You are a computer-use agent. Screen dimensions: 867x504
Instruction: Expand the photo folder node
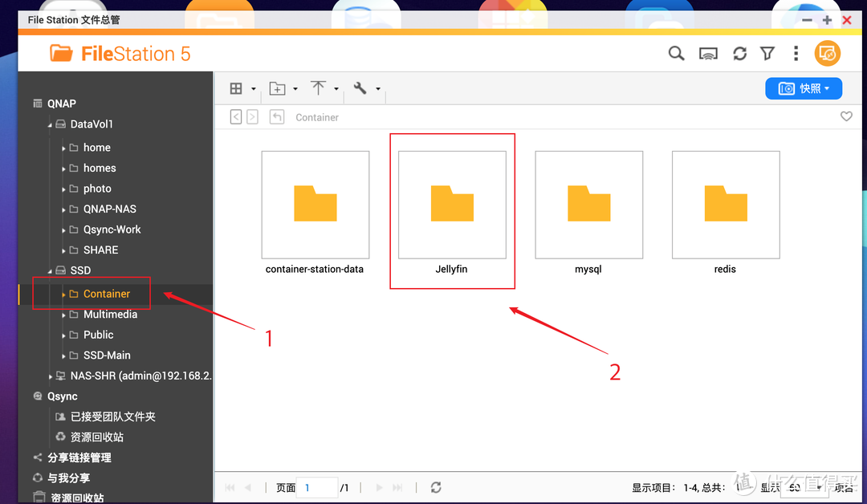point(63,189)
